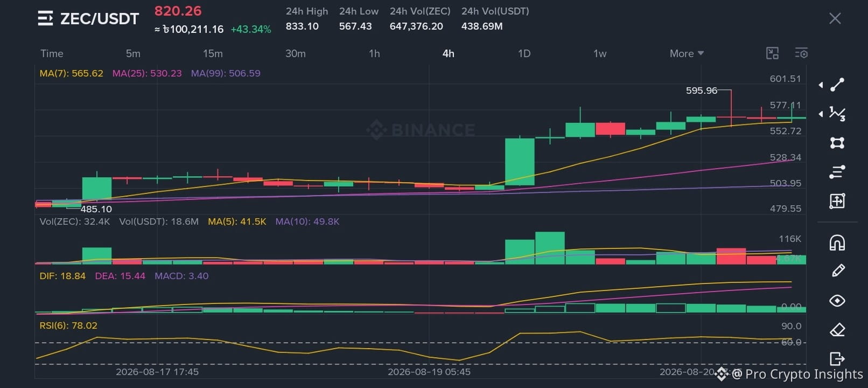The image size is (868, 388).
Task: Select the rectangle shape drawing tool
Action: coord(837,143)
